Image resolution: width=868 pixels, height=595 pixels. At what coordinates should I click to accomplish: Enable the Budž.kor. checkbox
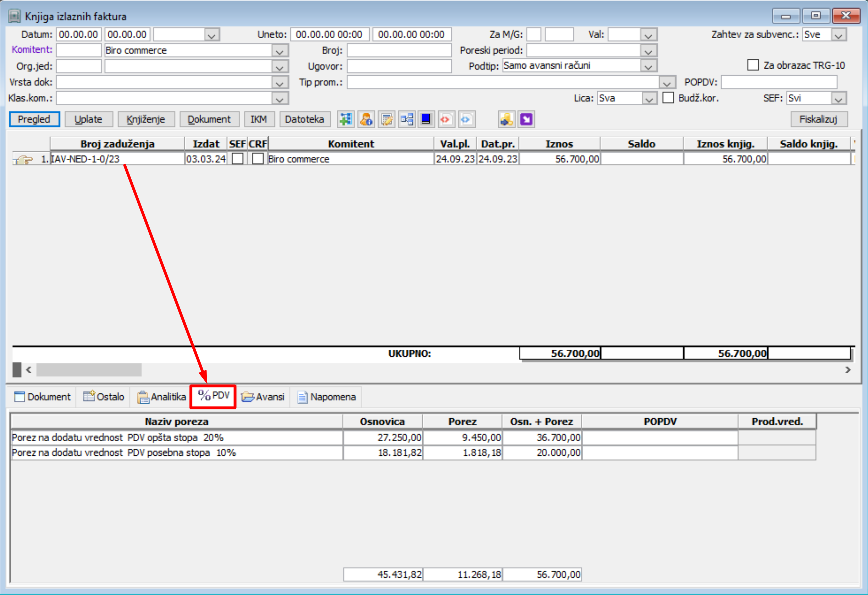coord(668,98)
